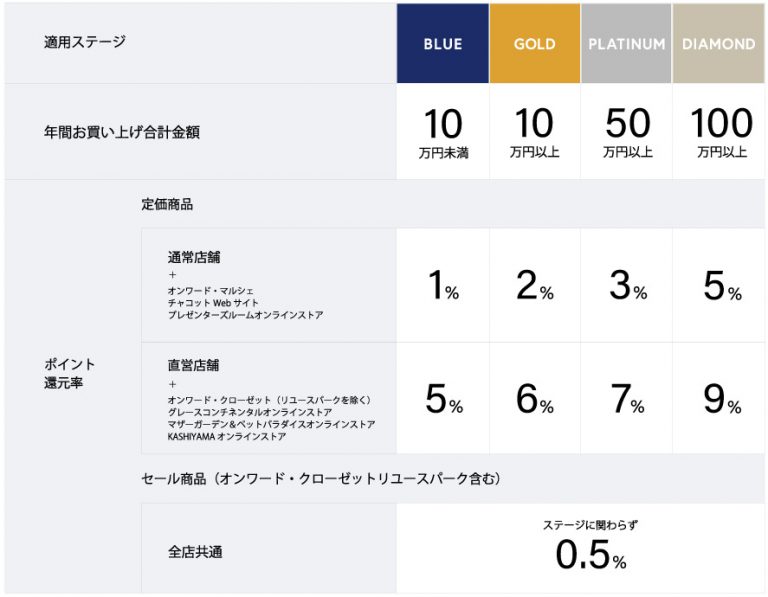Select the 定価商品 section heading
Screen dimensions: 768x597
coord(167,205)
